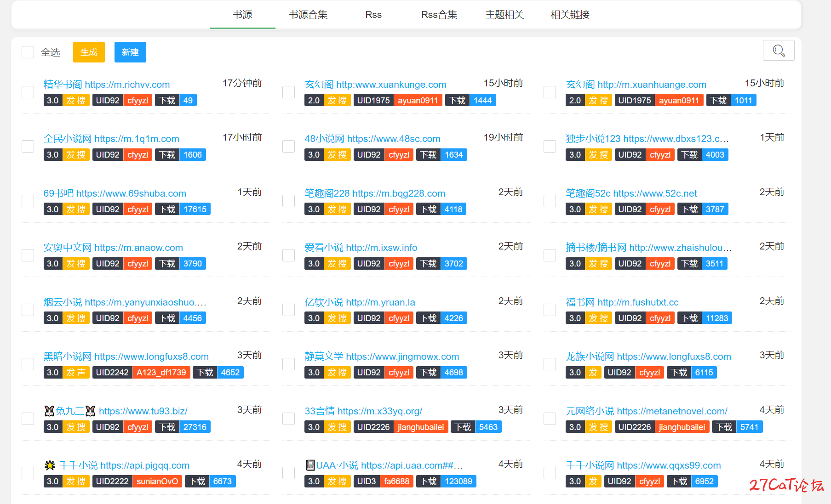This screenshot has width=831, height=504.
Task: Click UID2242 A123_df1739 author badge
Action: pos(141,372)
